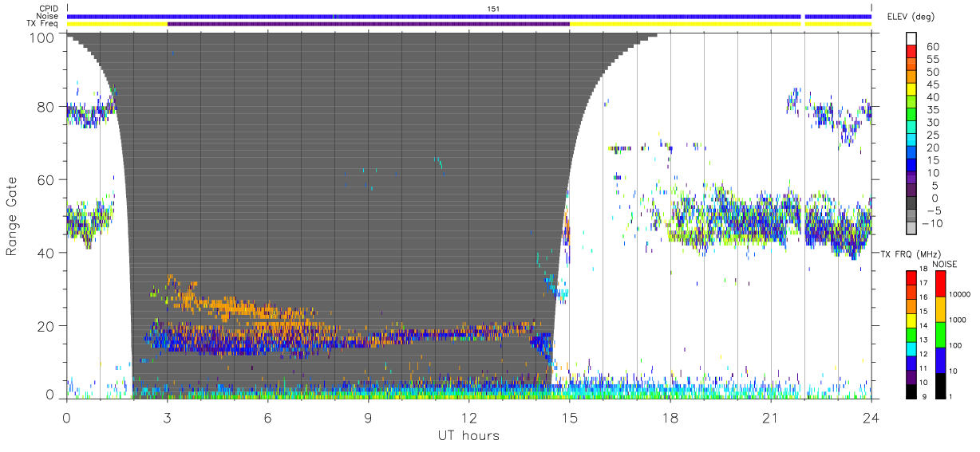The width and height of the screenshot is (980, 452).
Task: Click the purple segment of TX Freq bar
Action: click(x=369, y=24)
